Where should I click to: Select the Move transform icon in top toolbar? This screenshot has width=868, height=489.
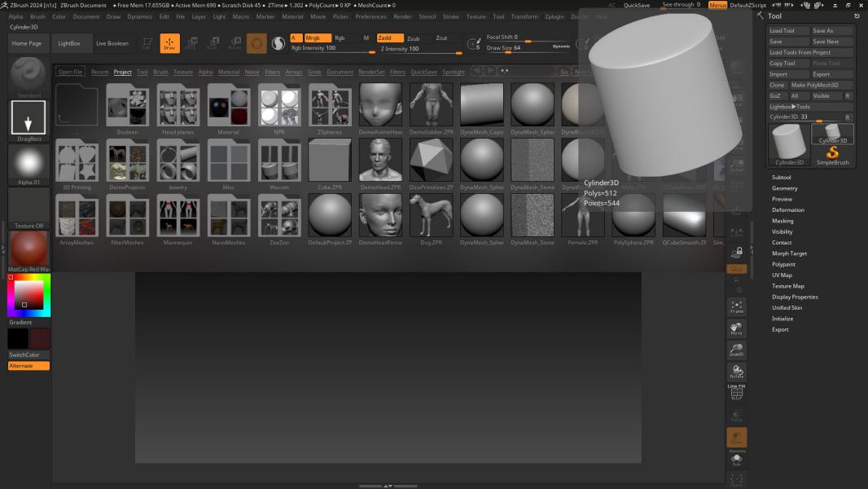tap(191, 43)
